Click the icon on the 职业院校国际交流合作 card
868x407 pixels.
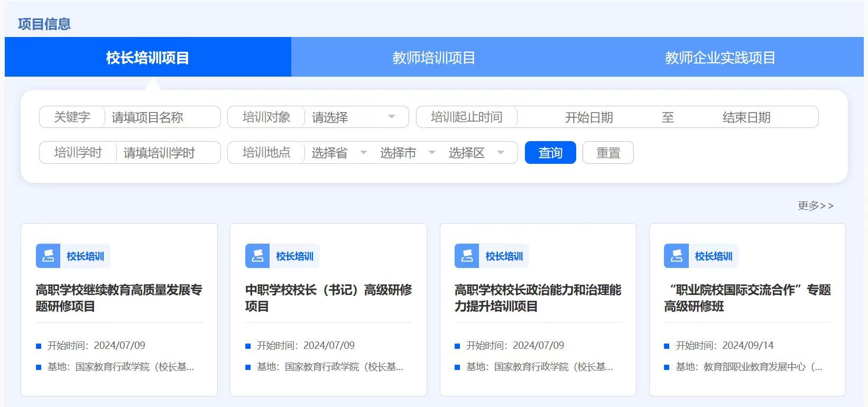[x=676, y=256]
